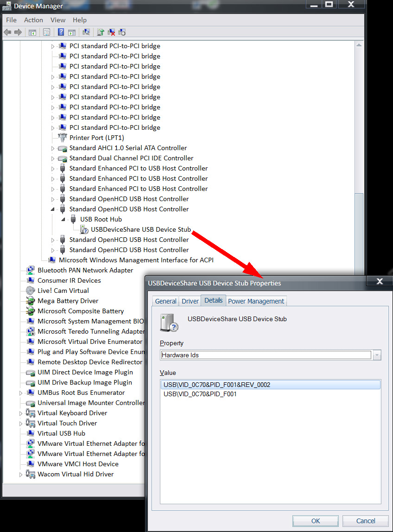Screen dimensions: 393x532
Task: Open the Action menu
Action: [x=33, y=20]
